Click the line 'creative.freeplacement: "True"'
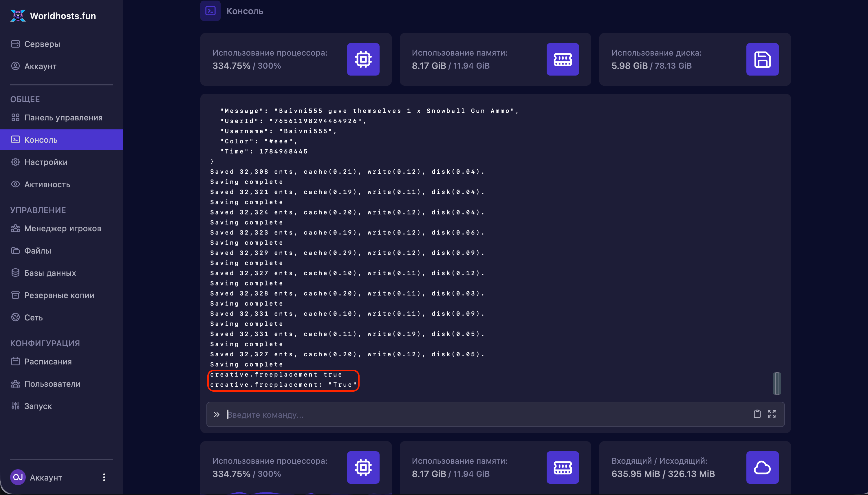 [x=283, y=384]
